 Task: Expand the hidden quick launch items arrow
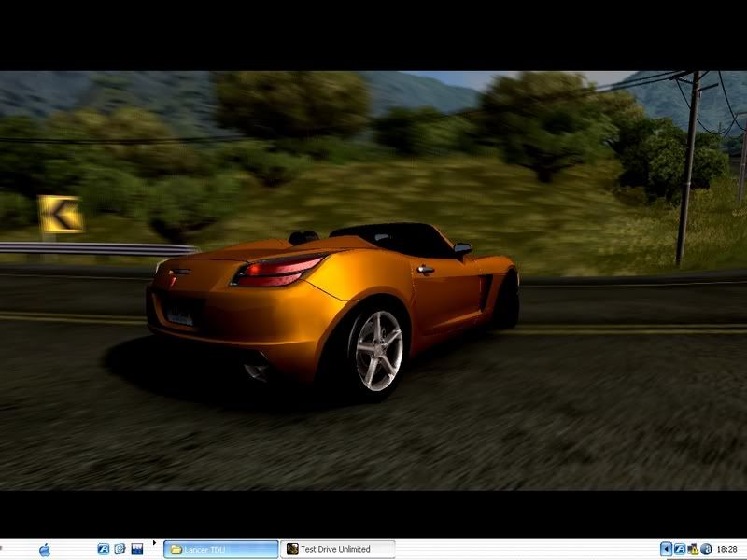pyautogui.click(x=154, y=543)
